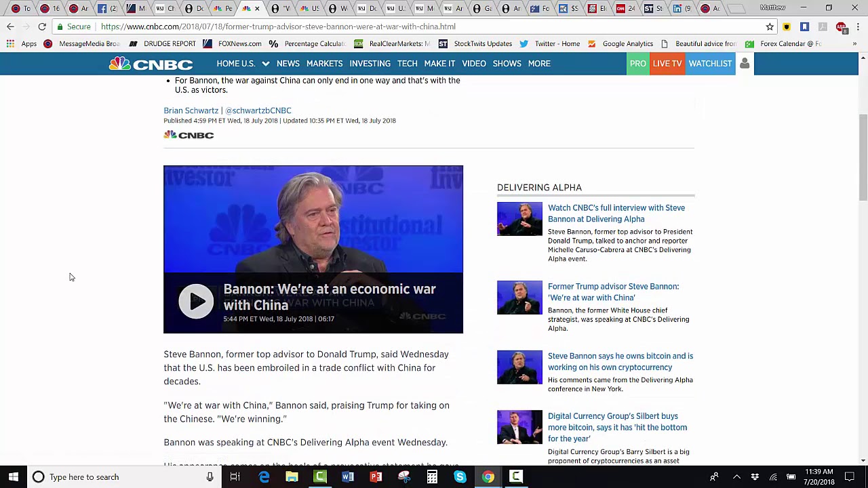Open @schwartzbCNBC Twitter handle link
The image size is (868, 488).
258,110
